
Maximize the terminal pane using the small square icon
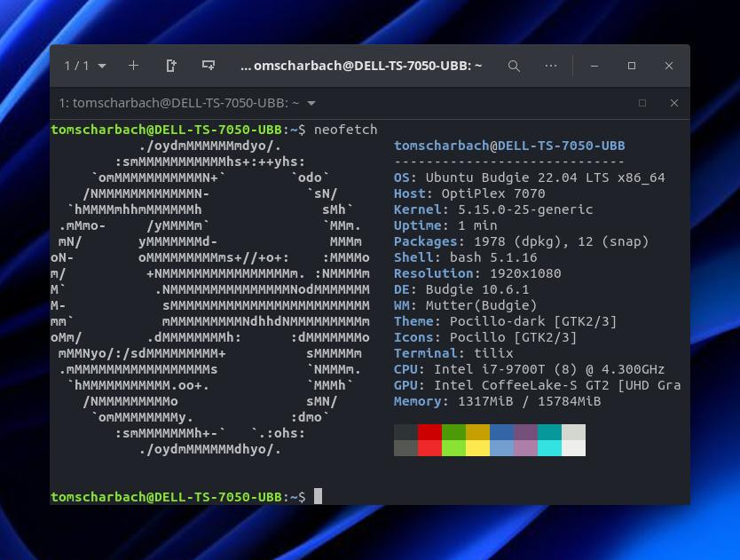(x=642, y=103)
